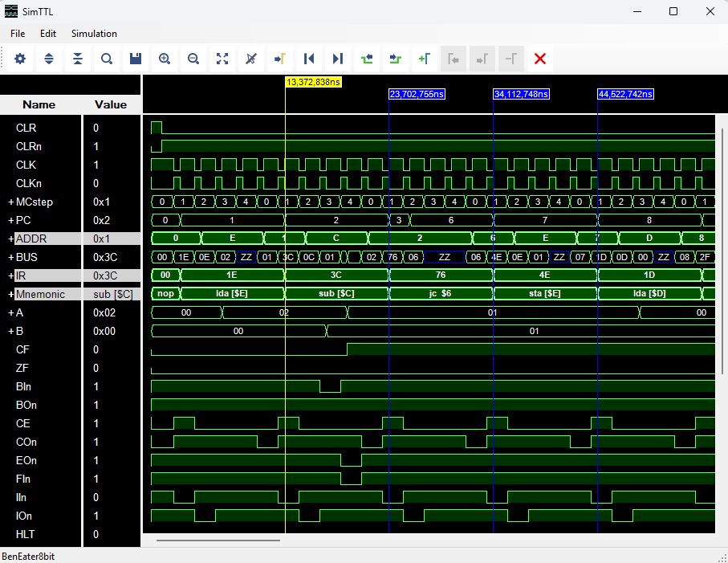The width and height of the screenshot is (728, 563).
Task: Expand the MCstep signal bus
Action: tap(11, 202)
